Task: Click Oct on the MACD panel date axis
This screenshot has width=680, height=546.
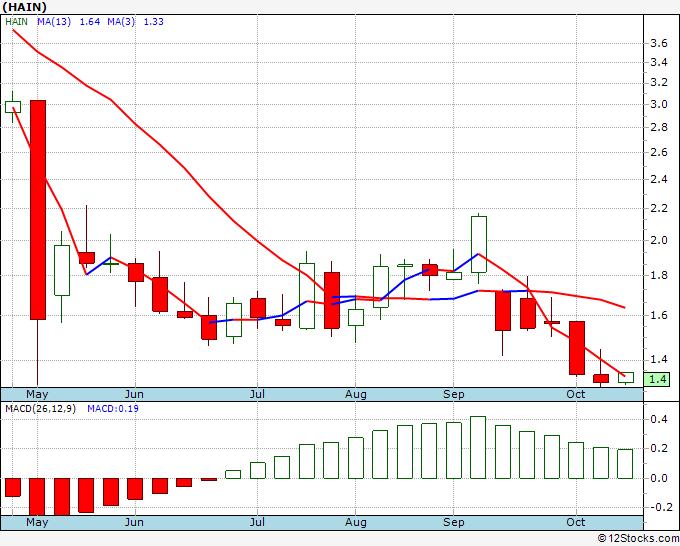Action: point(576,522)
